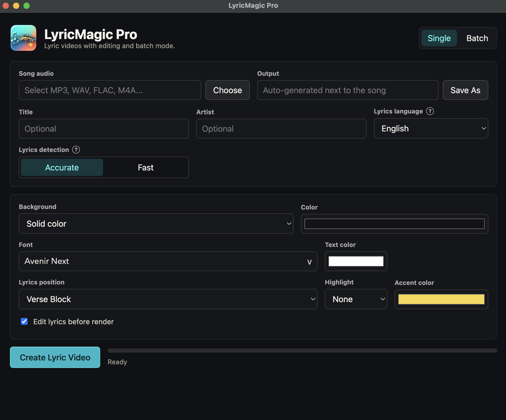Maximize window with green button
This screenshot has height=420, width=506.
point(27,6)
